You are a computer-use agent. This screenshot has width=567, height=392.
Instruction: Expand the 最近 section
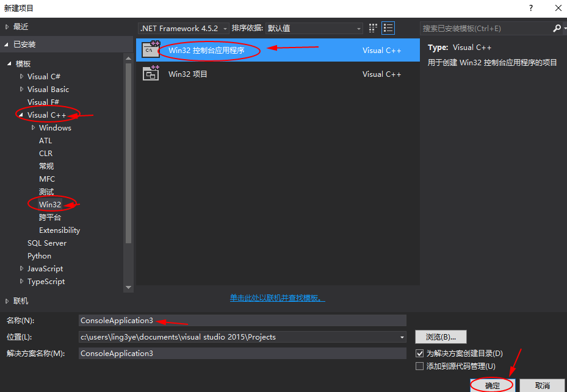pyautogui.click(x=7, y=27)
